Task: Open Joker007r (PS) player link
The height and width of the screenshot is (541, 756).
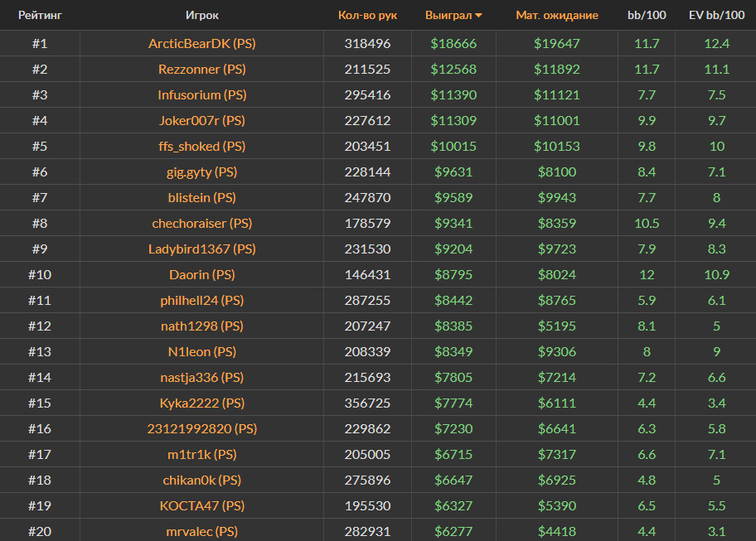Action: [x=201, y=120]
